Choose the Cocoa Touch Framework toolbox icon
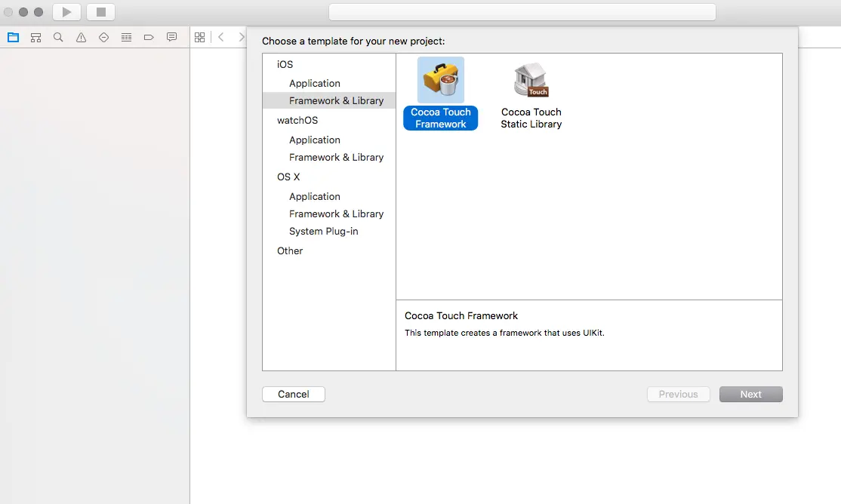Screen dimensions: 841x504 click(441, 80)
